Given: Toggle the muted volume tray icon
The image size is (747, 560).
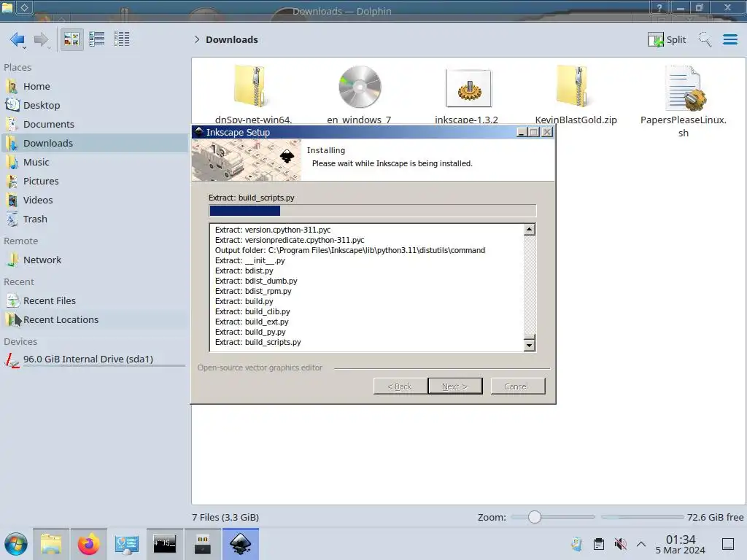Looking at the screenshot, I should (x=620, y=544).
